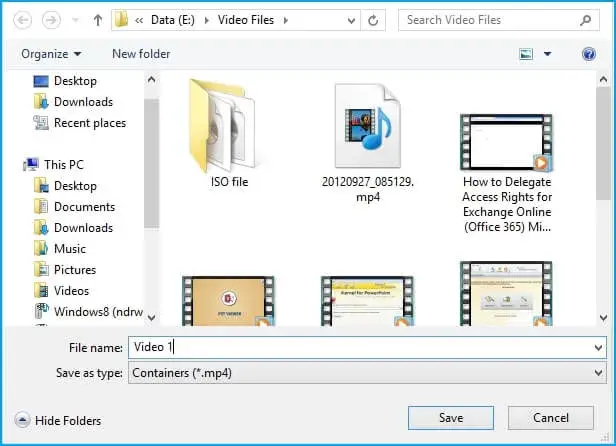
Task: Open the recent locations dropdown arrow
Action: [75, 20]
